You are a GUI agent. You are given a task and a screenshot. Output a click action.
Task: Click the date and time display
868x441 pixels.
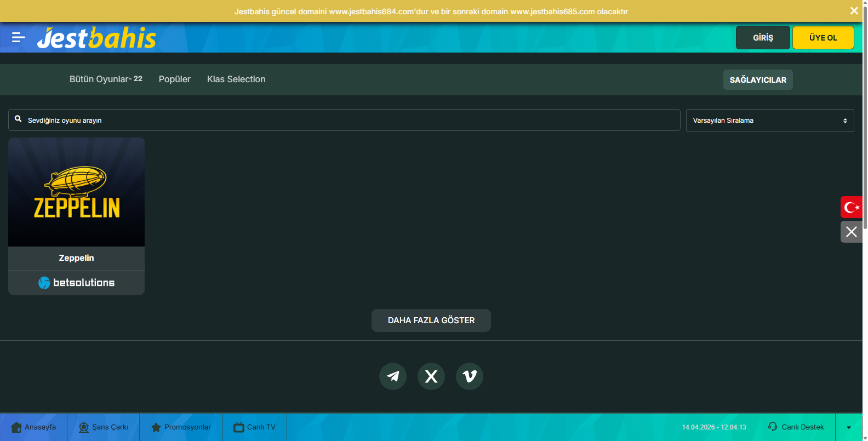(714, 427)
